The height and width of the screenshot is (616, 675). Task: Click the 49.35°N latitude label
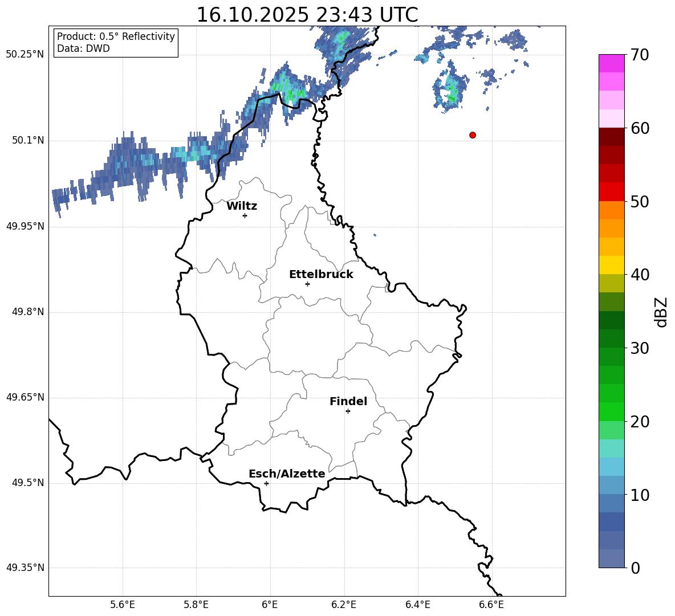(x=25, y=568)
